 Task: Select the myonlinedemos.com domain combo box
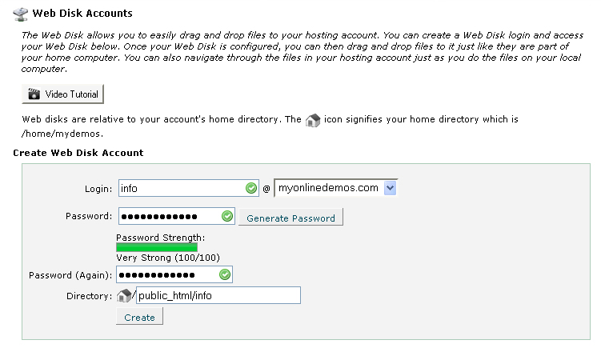pyautogui.click(x=336, y=188)
